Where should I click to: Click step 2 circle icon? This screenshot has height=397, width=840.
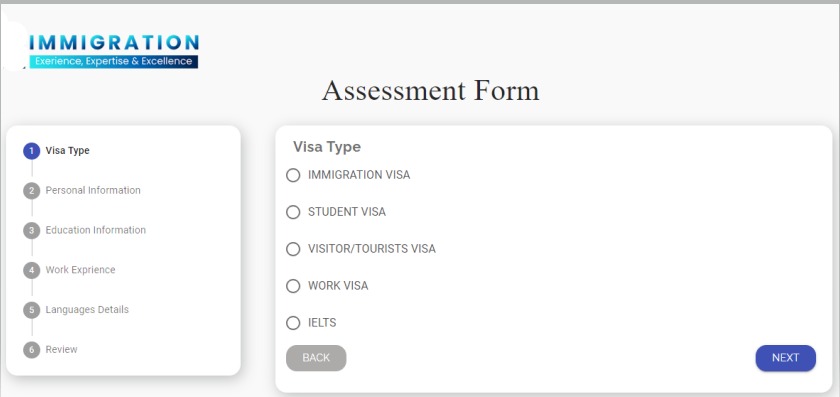point(32,191)
